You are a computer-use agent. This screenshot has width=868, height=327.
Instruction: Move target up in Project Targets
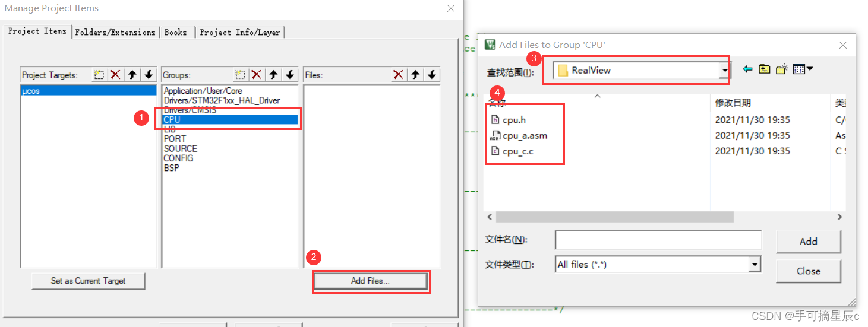click(132, 75)
